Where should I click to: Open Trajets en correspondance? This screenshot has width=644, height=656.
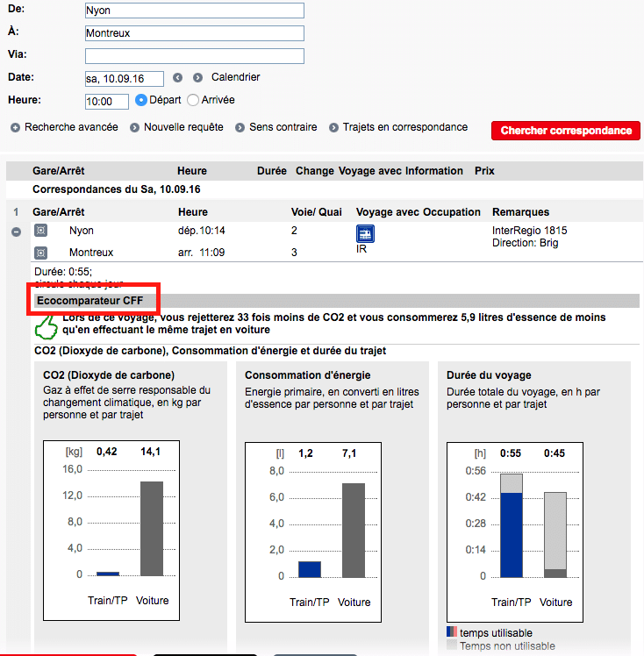point(405,127)
